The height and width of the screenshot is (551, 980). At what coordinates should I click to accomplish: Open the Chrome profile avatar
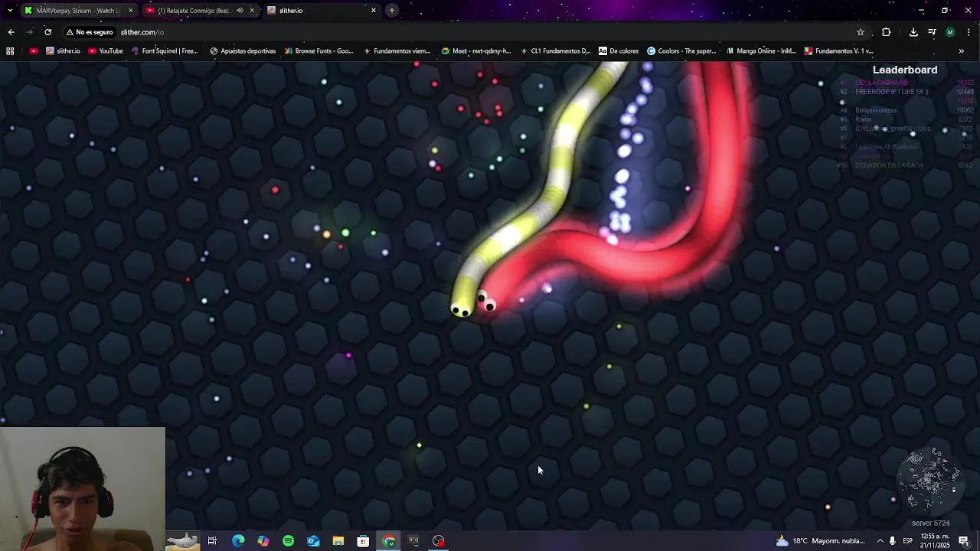[x=950, y=32]
